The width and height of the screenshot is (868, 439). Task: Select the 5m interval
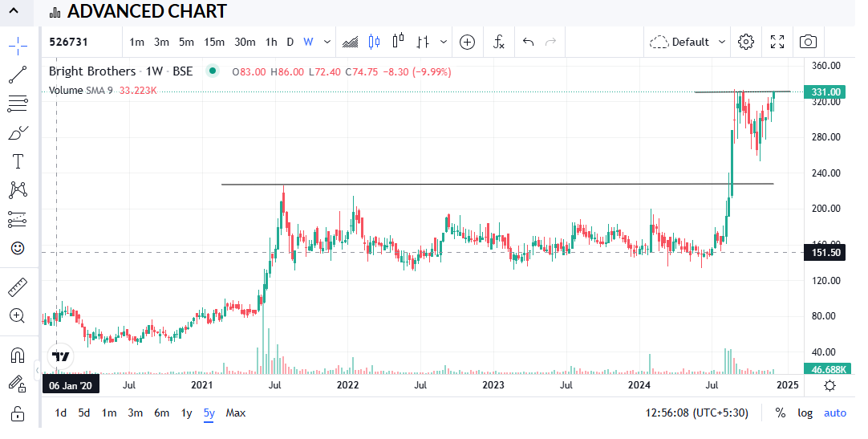click(x=187, y=42)
